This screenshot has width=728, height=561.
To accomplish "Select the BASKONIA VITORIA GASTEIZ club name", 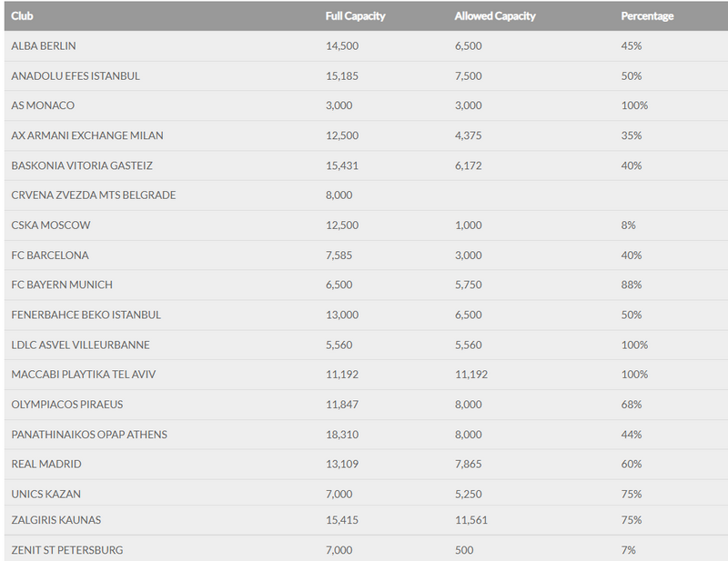I will [x=82, y=165].
